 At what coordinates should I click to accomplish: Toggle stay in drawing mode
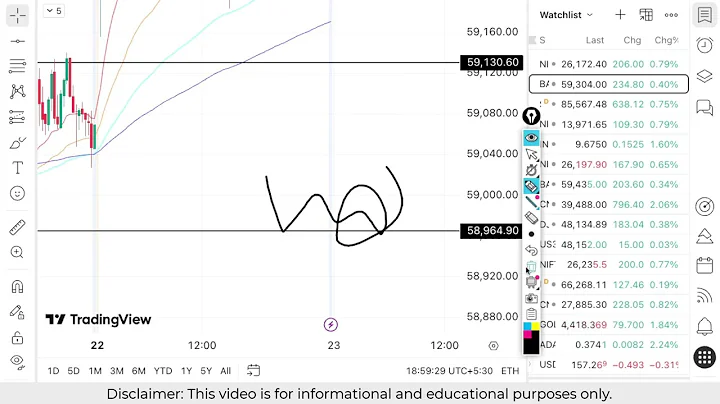(x=17, y=313)
